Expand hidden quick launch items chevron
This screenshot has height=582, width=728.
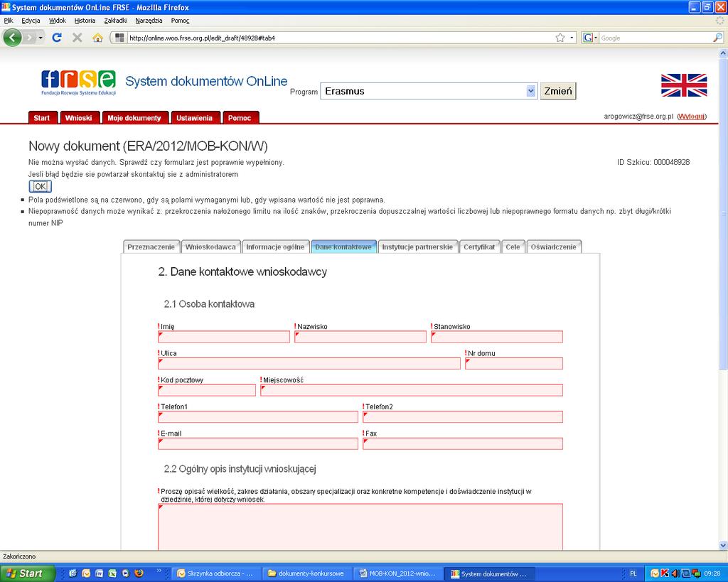(x=159, y=571)
